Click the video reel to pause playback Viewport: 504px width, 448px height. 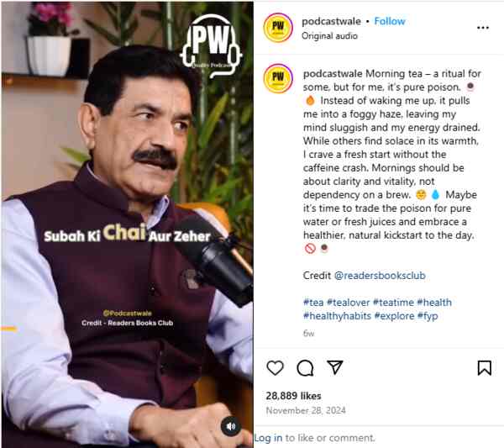(x=128, y=224)
